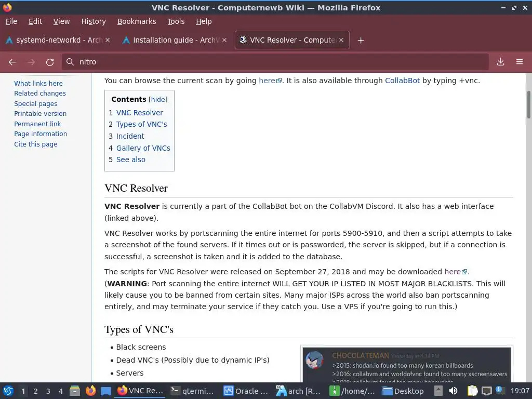Click 'Cite this page' sidebar link
The image size is (532, 399).
coord(36,144)
